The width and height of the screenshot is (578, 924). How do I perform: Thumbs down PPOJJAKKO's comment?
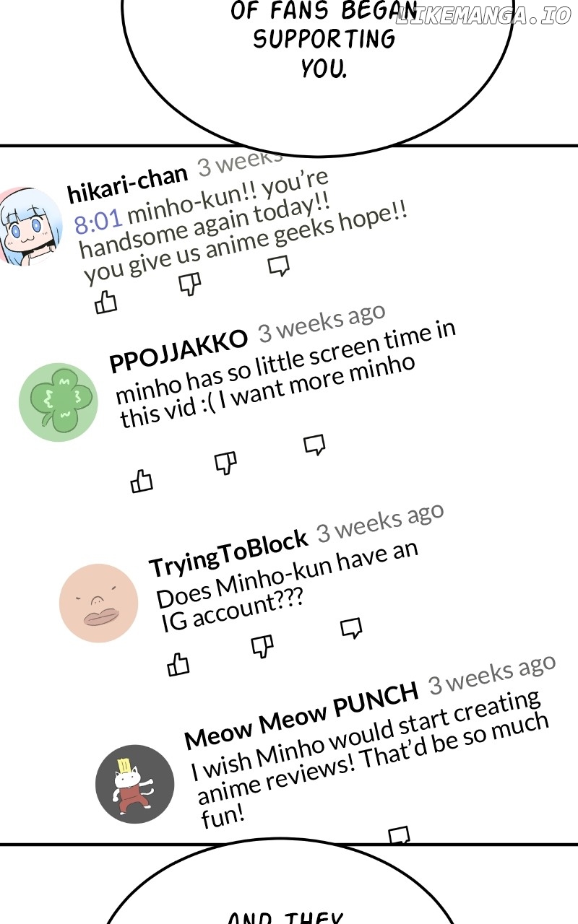pos(226,463)
